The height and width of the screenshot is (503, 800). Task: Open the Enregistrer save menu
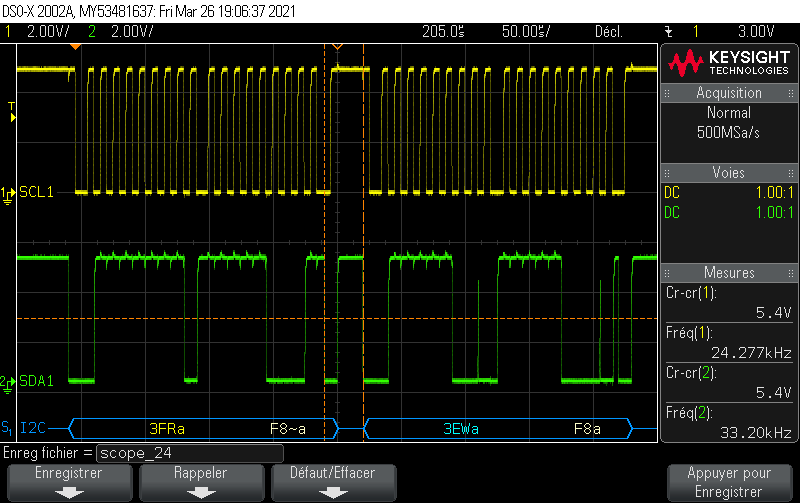click(69, 473)
